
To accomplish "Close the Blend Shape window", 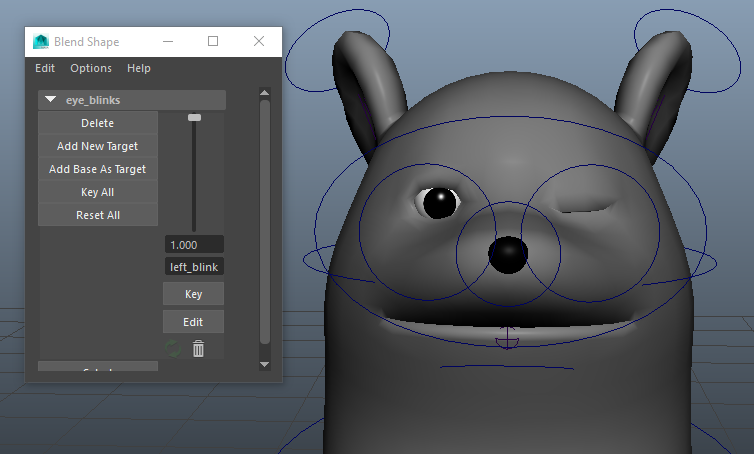I will click(x=259, y=42).
